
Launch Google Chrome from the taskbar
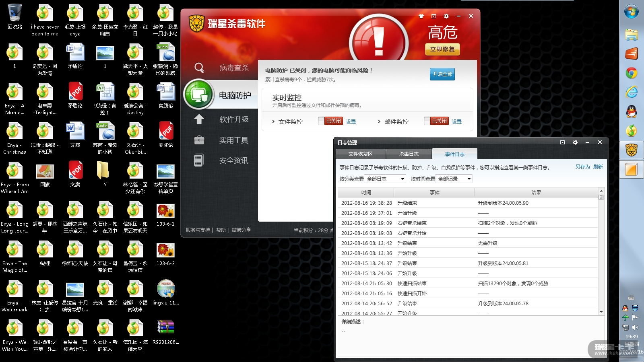[631, 73]
